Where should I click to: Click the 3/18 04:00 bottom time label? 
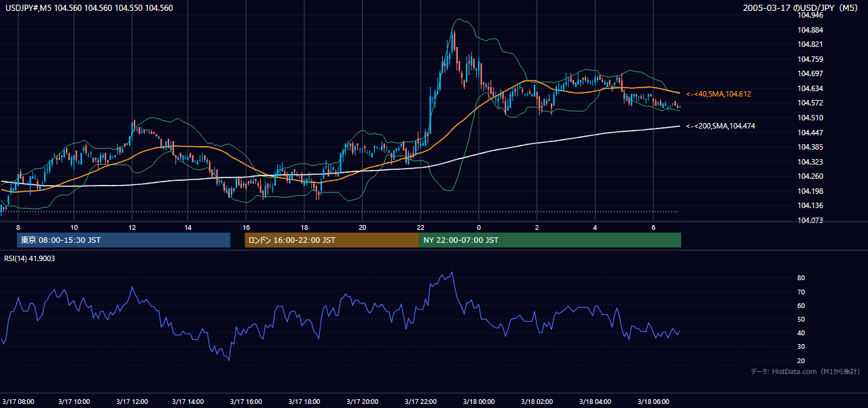coord(595,401)
